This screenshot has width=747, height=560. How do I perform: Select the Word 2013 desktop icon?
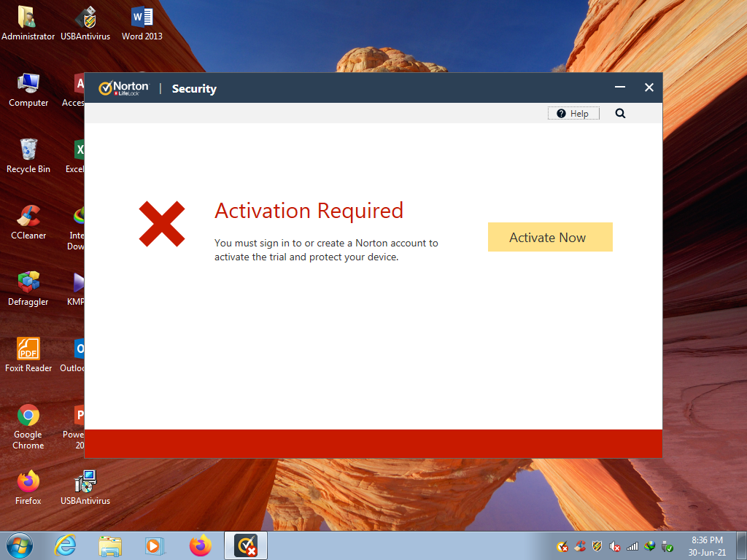[142, 23]
